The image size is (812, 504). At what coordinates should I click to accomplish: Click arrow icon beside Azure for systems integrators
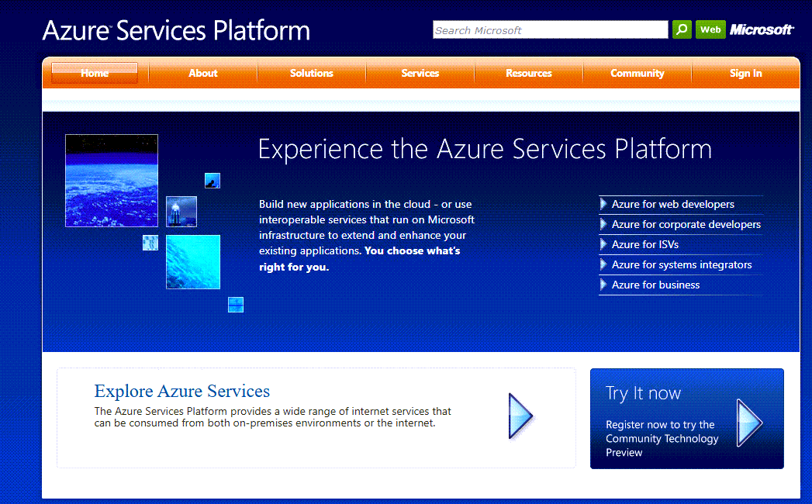pyautogui.click(x=603, y=264)
